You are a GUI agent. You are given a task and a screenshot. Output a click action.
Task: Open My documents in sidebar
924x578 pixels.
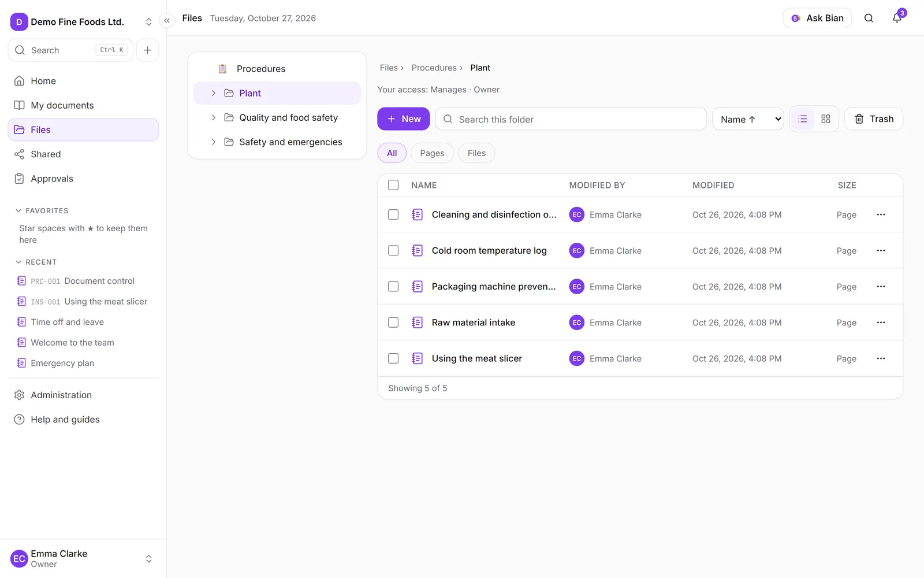tap(83, 105)
